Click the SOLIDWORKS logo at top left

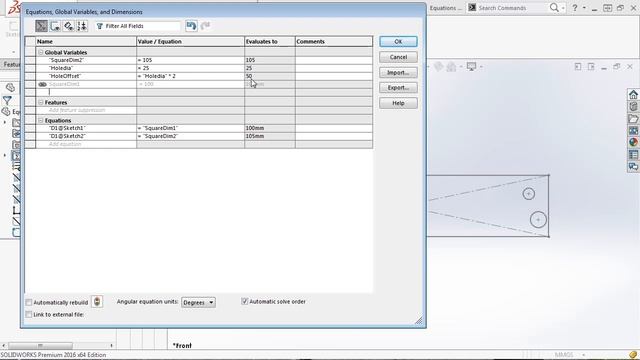14,7
